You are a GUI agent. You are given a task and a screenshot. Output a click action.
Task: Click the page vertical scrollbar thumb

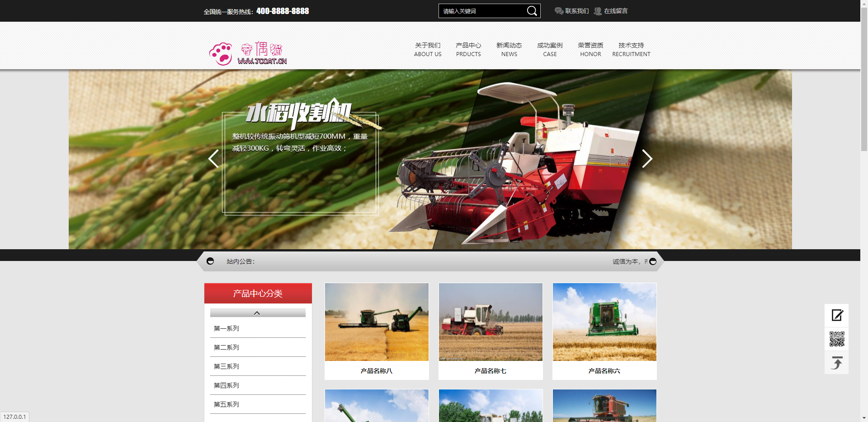864,79
